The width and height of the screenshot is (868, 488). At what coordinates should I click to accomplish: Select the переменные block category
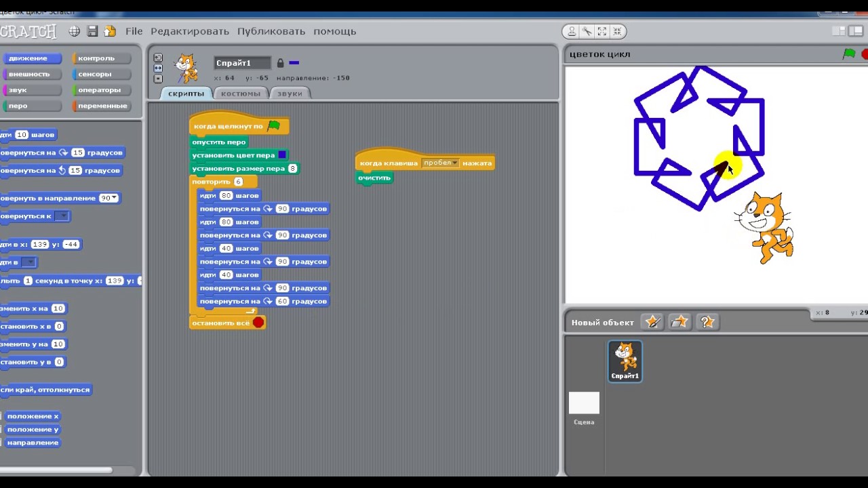[x=101, y=106]
